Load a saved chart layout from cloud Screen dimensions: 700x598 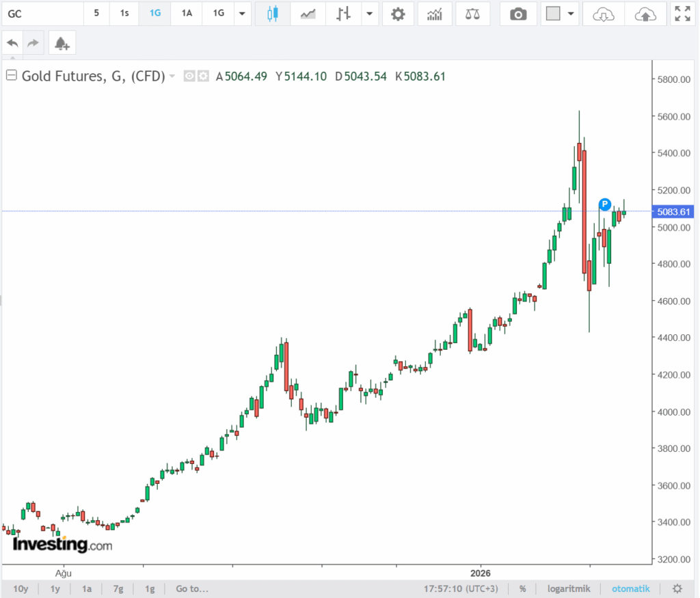603,13
